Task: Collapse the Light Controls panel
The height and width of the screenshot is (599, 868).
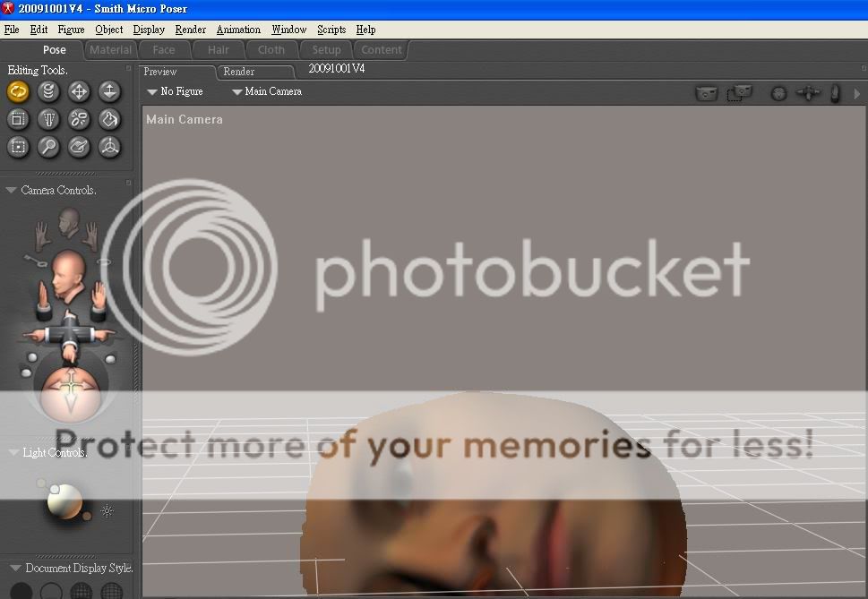Action: (x=11, y=453)
